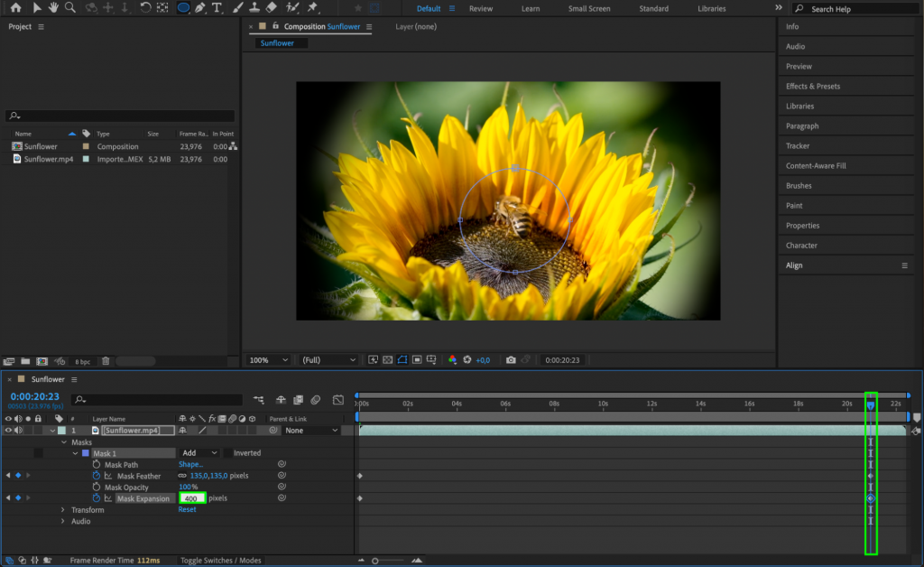924x567 pixels.
Task: Open the Add mask mode dropdown
Action: 199,452
